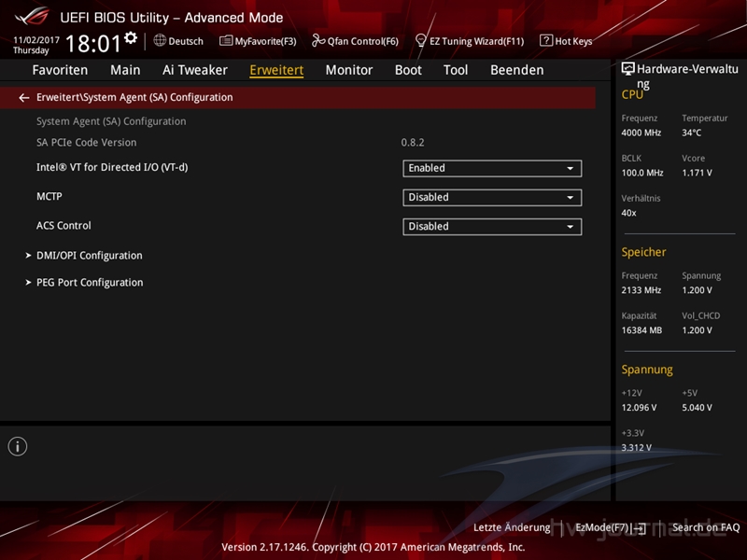This screenshot has width=747, height=560.
Task: Click the arrow of the ACS Control dropdown
Action: pos(570,227)
